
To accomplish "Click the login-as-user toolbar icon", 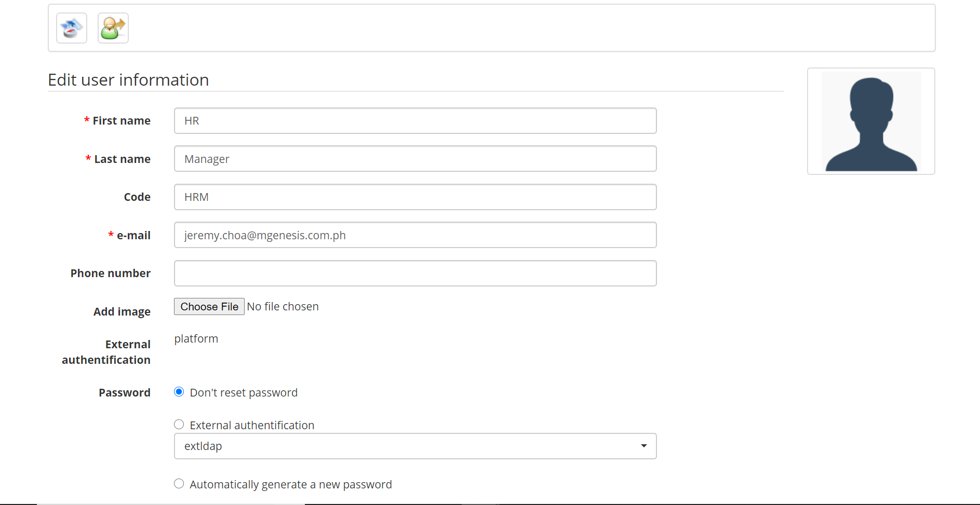I will click(x=113, y=28).
